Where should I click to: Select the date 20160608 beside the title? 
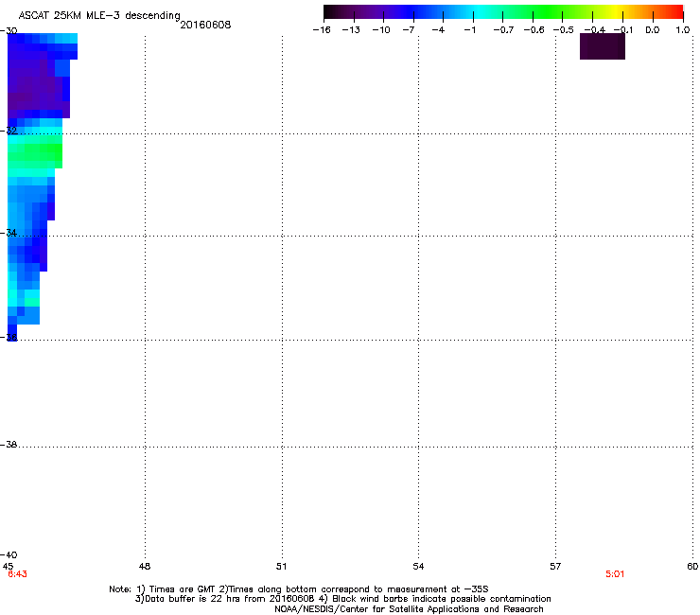[x=205, y=25]
